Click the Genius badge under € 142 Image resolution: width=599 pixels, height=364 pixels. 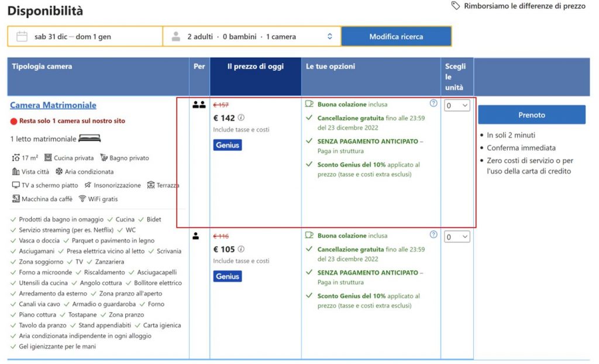point(228,145)
